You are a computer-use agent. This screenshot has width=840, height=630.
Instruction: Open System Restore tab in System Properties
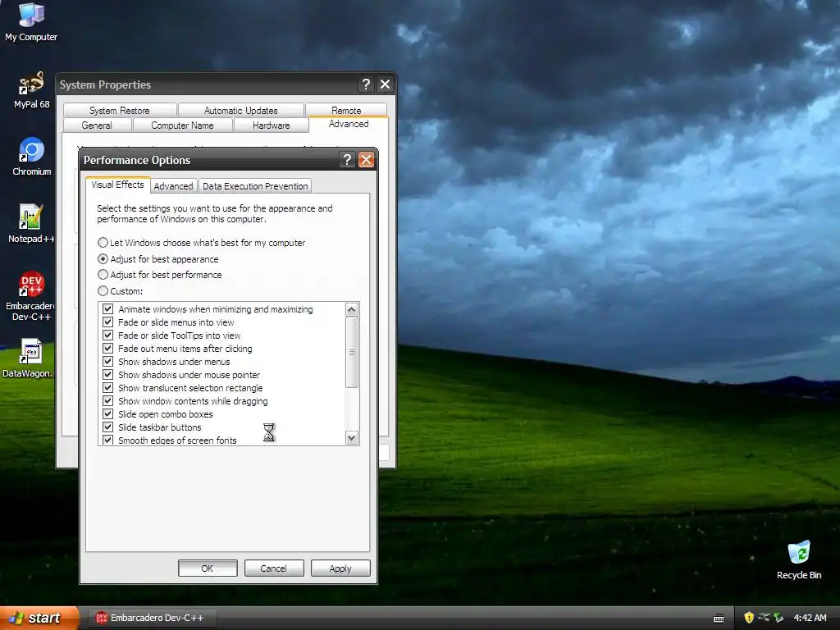pos(120,111)
